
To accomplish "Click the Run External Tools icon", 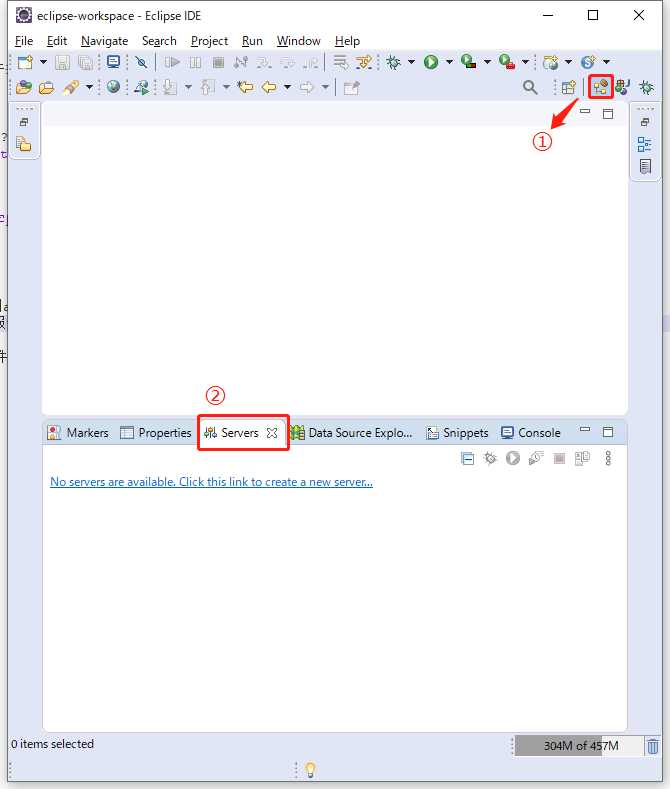I will (x=507, y=61).
